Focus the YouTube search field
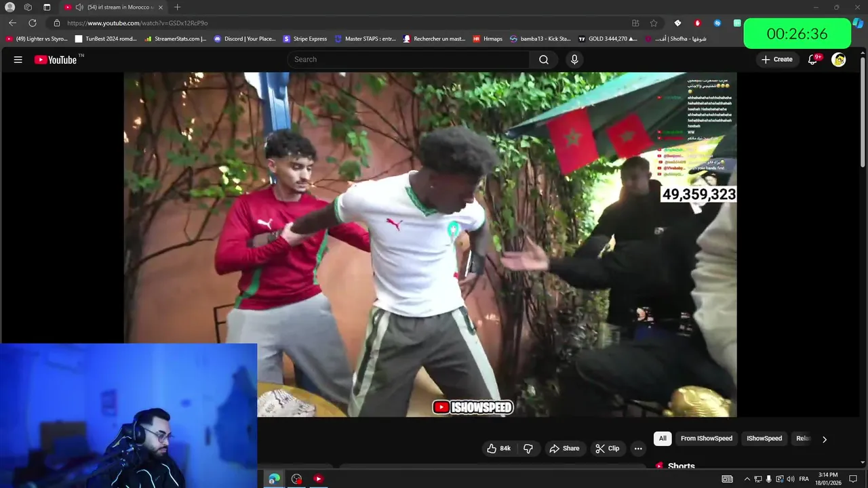Image resolution: width=868 pixels, height=488 pixels. (408, 60)
